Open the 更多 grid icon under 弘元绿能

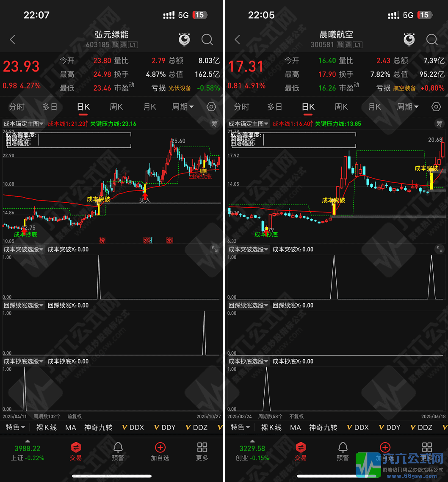(x=202, y=451)
